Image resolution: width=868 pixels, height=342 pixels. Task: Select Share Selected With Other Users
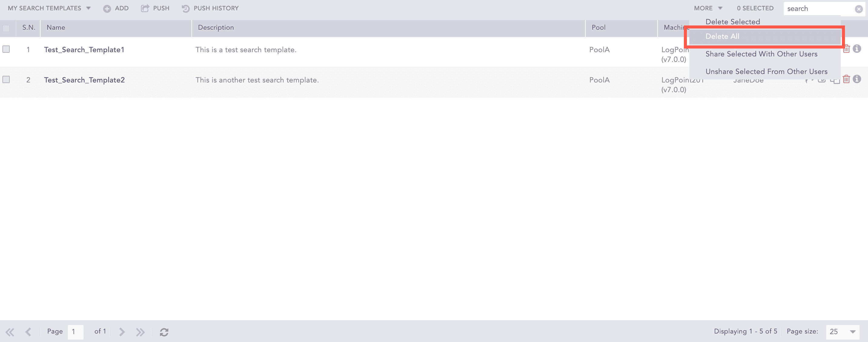[x=761, y=54]
